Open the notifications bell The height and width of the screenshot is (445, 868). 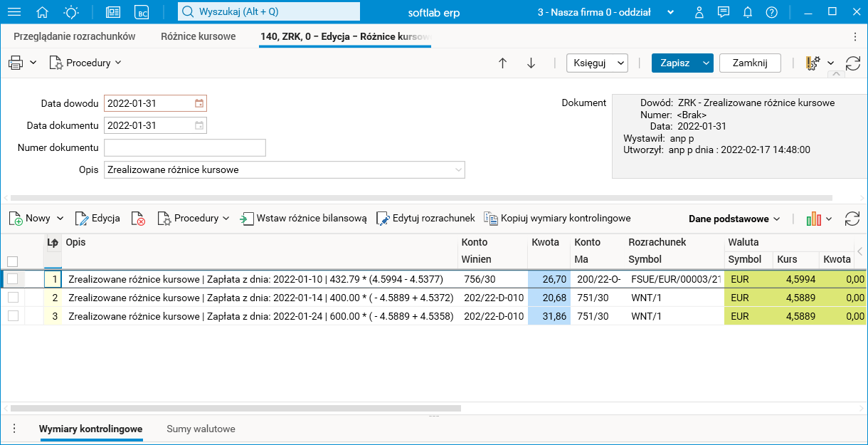[x=748, y=12]
